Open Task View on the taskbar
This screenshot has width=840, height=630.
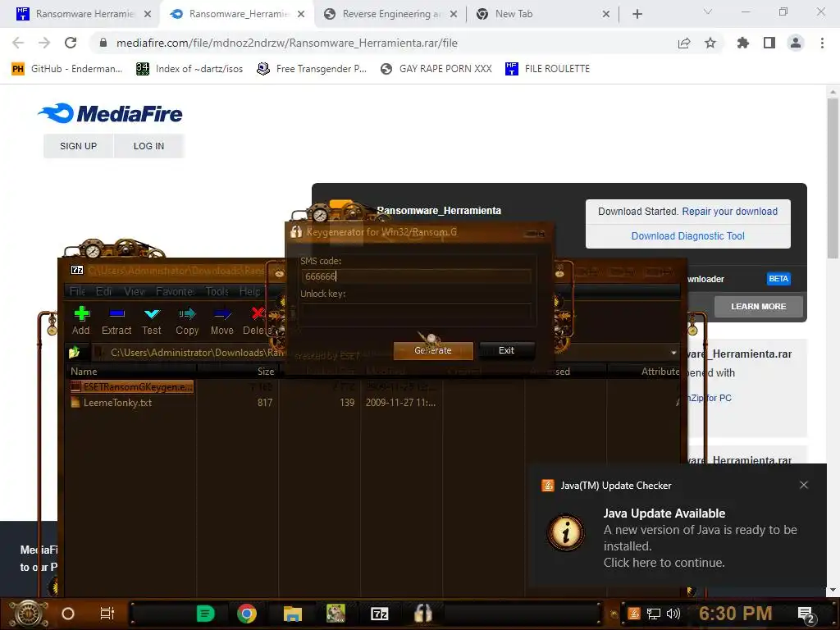[x=107, y=614]
